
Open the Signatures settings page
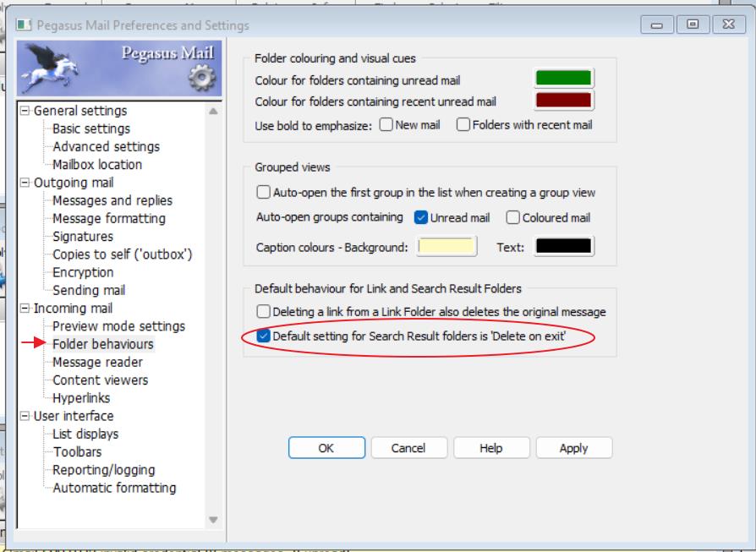coord(82,237)
